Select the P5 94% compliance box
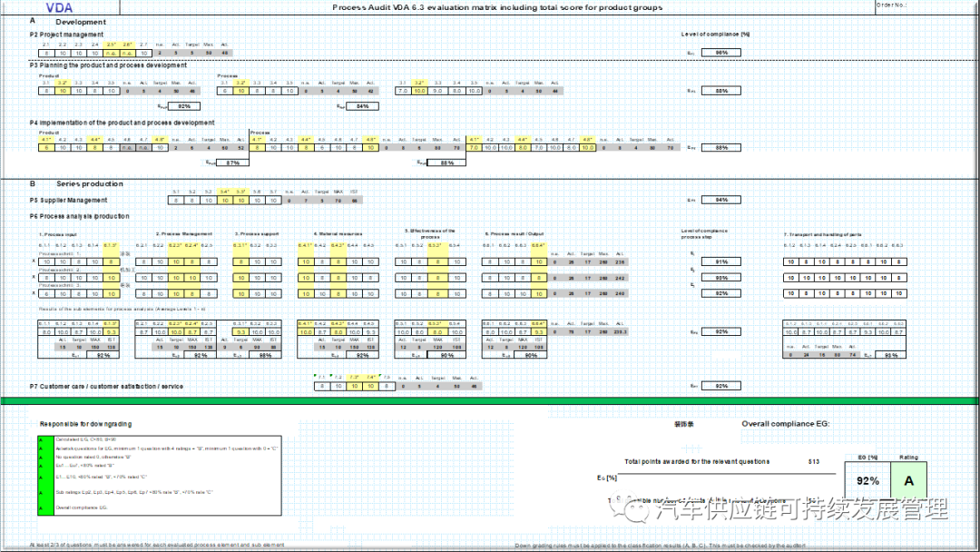This screenshot has width=980, height=552. click(721, 200)
